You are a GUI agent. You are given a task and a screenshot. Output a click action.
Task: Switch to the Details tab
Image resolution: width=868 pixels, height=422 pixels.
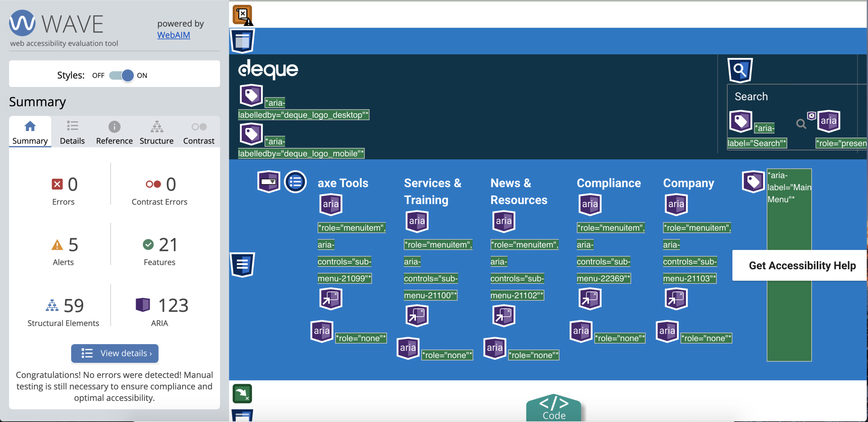72,132
